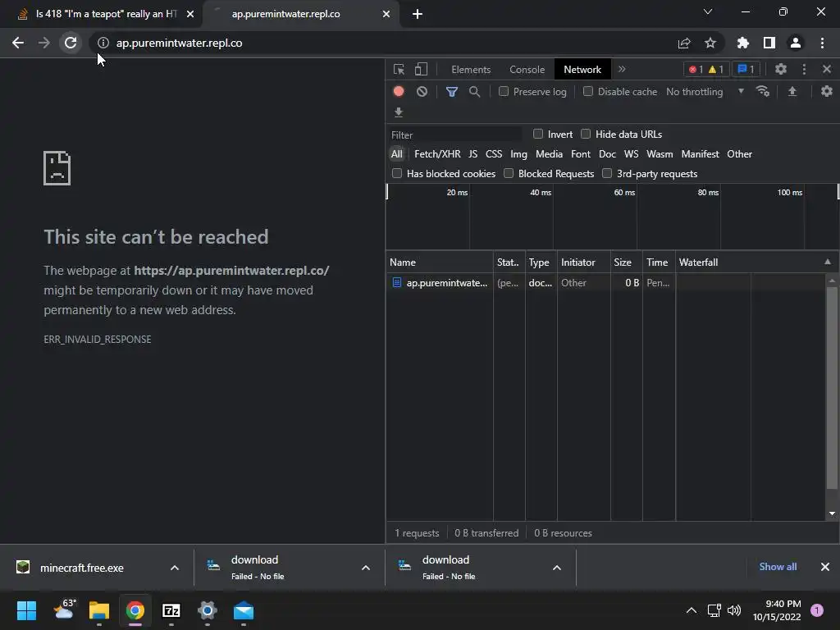The height and width of the screenshot is (630, 840).
Task: Open File Explorer from the taskbar
Action: click(x=99, y=610)
